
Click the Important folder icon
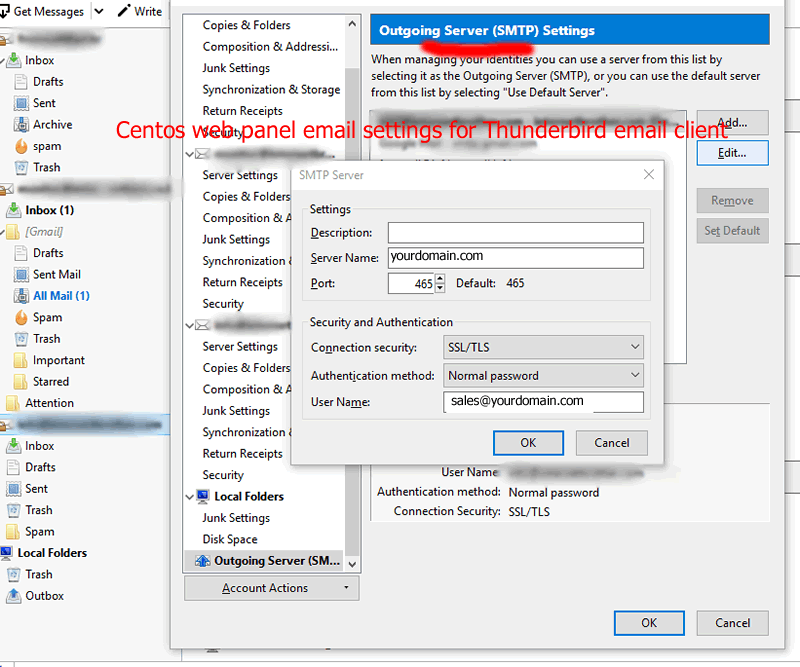click(x=22, y=360)
